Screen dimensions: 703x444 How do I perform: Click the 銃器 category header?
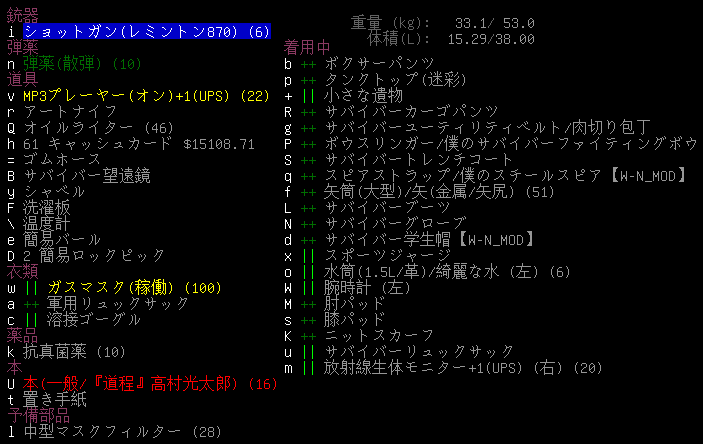[x=22, y=16]
